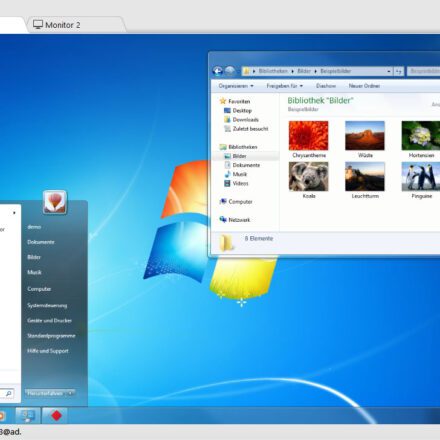Select the Leuchtturm picture thumbnail
Image resolution: width=440 pixels, height=440 pixels.
(x=365, y=177)
